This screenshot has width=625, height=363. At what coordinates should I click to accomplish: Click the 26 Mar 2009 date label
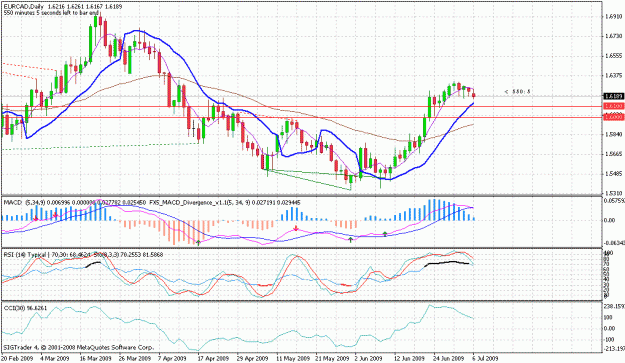(135, 358)
